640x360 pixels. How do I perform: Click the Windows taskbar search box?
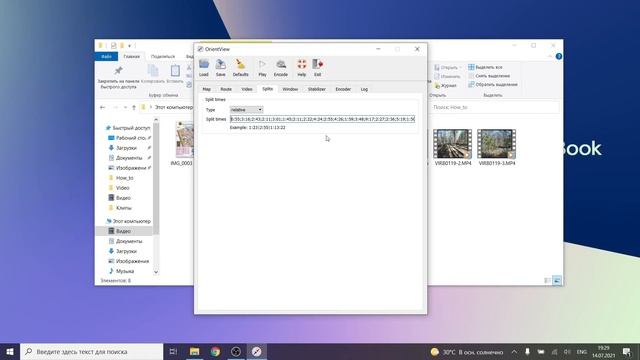pos(91,351)
